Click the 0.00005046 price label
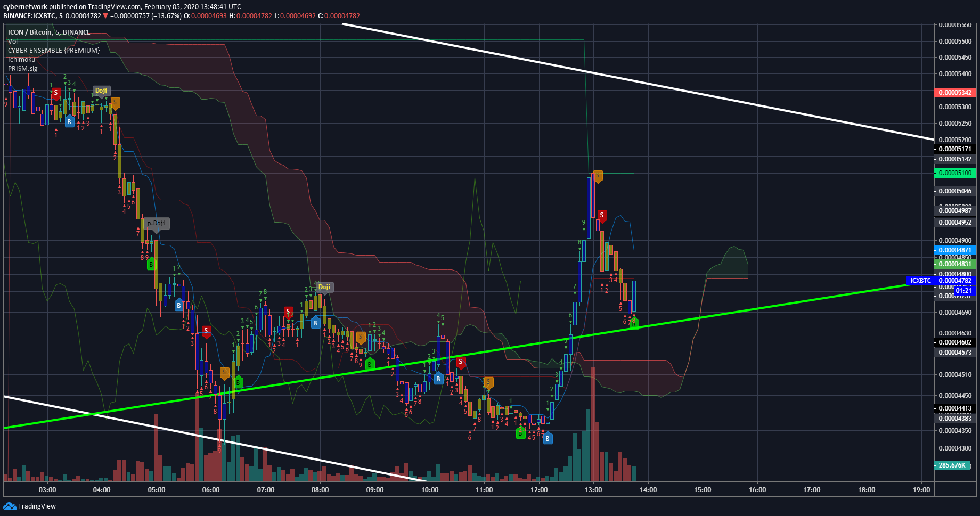This screenshot has height=516, width=980. (956, 191)
